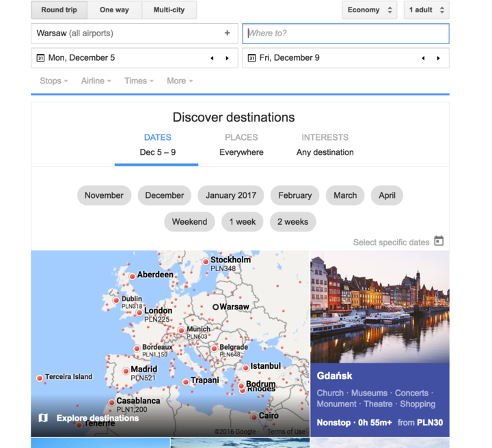This screenshot has width=492, height=448.
Task: Click Nonstop 0h 55m+ flight info
Action: (x=354, y=423)
